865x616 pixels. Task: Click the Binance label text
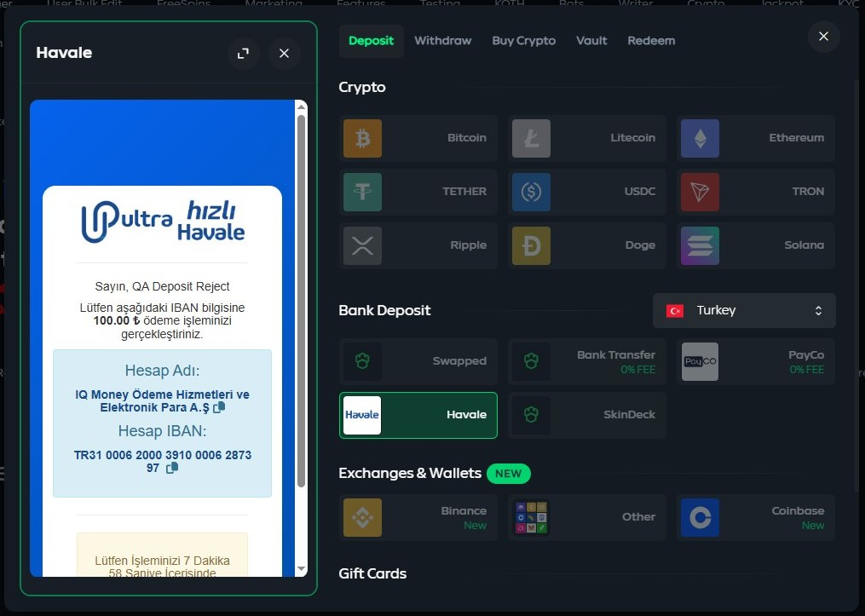coord(464,510)
